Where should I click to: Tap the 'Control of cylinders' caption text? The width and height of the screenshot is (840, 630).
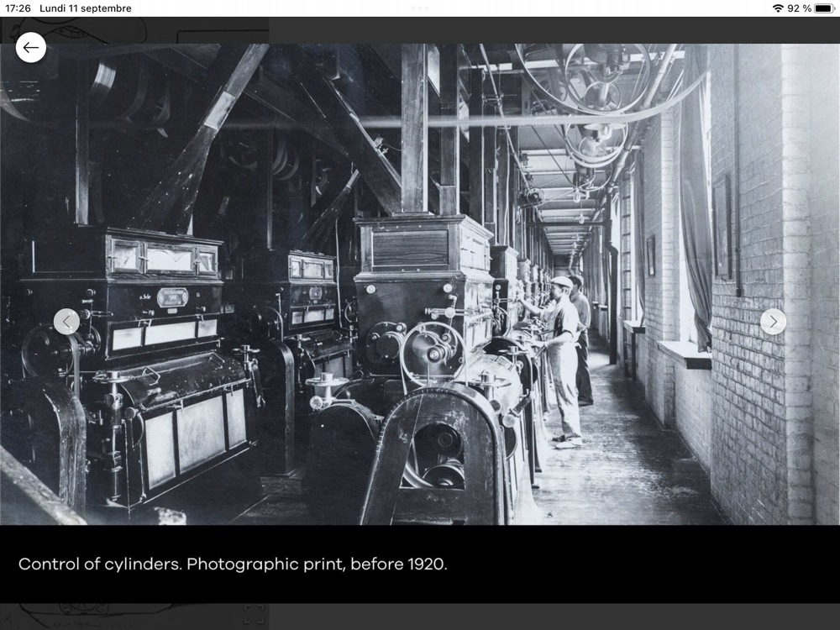233,564
